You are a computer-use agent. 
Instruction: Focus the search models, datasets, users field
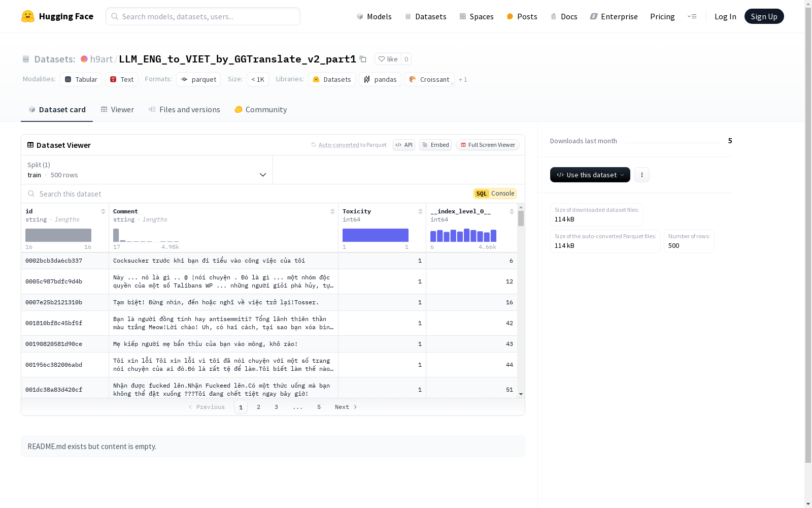203,16
